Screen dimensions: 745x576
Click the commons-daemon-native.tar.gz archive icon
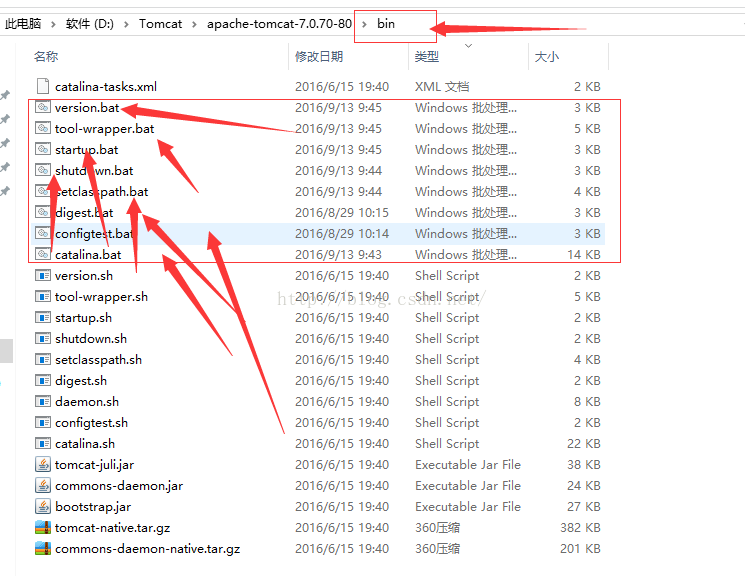click(x=43, y=548)
